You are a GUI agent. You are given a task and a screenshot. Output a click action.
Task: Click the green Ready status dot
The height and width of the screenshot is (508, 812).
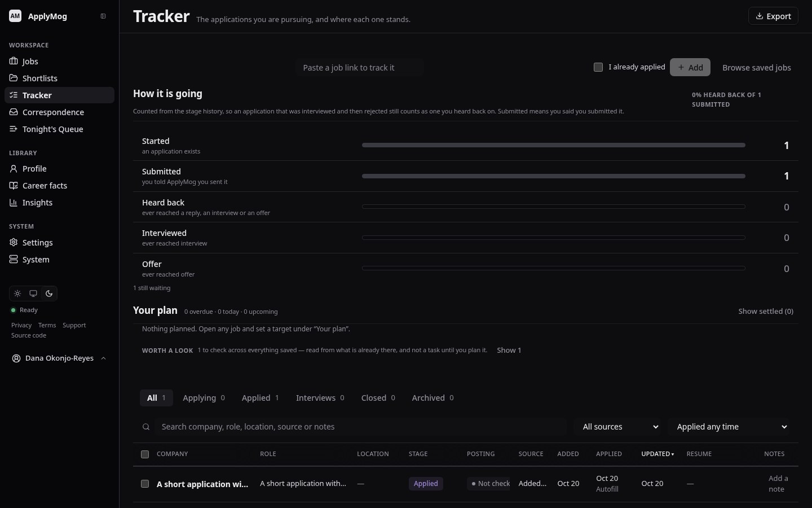[14, 310]
